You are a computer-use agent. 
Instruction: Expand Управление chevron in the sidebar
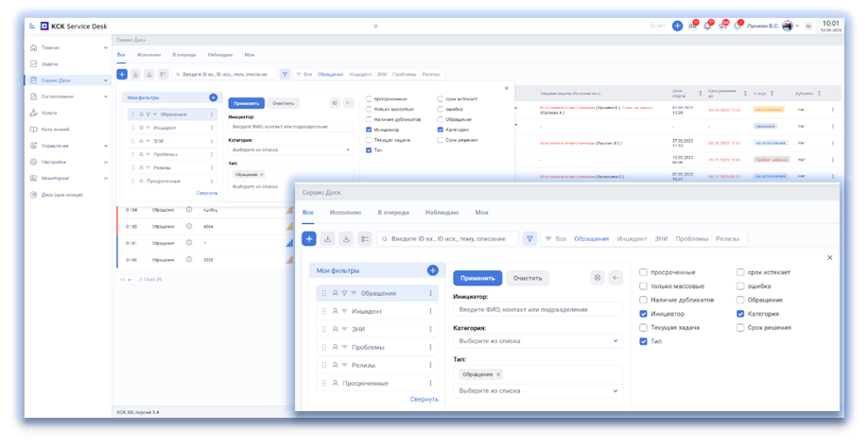pos(106,146)
